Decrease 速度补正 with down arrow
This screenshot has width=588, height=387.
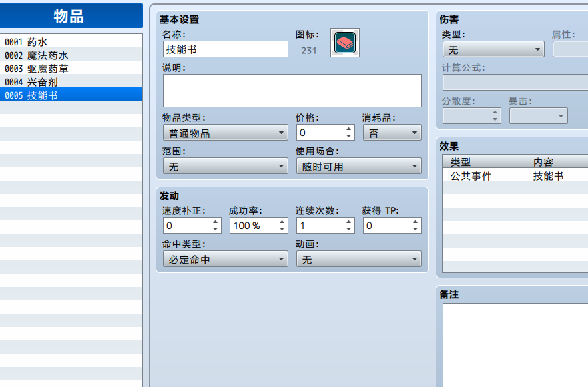[216, 230]
